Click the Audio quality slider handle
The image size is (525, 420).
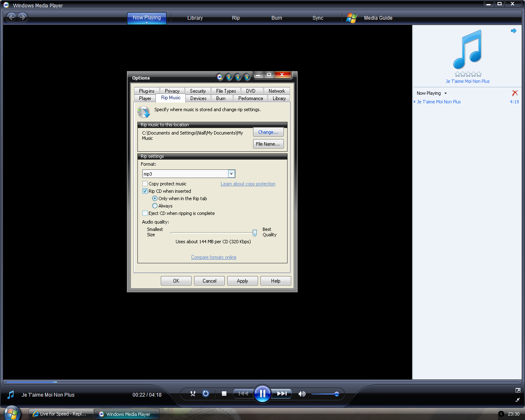255,233
